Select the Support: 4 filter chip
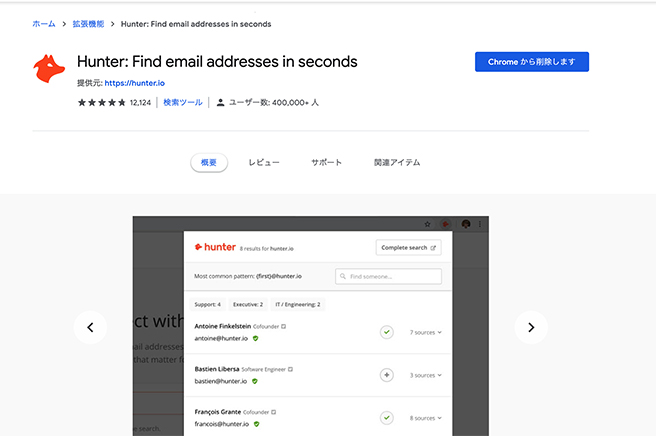The height and width of the screenshot is (436, 656). 208,305
